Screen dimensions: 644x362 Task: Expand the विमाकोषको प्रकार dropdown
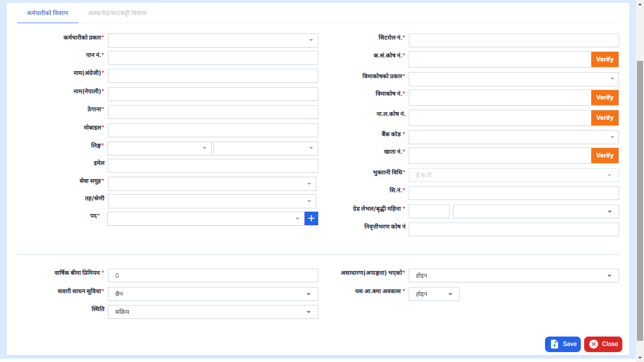[513, 79]
